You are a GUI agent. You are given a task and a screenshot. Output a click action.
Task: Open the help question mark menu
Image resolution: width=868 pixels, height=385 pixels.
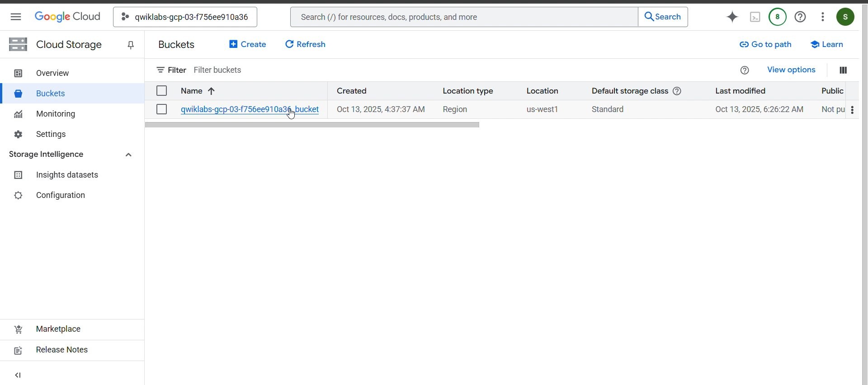(x=800, y=17)
